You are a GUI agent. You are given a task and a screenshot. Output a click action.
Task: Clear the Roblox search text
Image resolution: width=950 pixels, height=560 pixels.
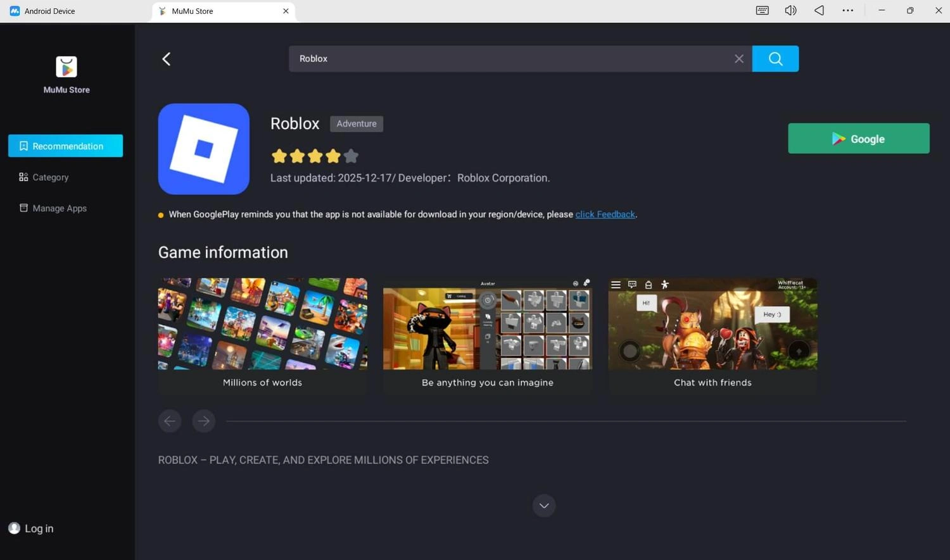[738, 58]
